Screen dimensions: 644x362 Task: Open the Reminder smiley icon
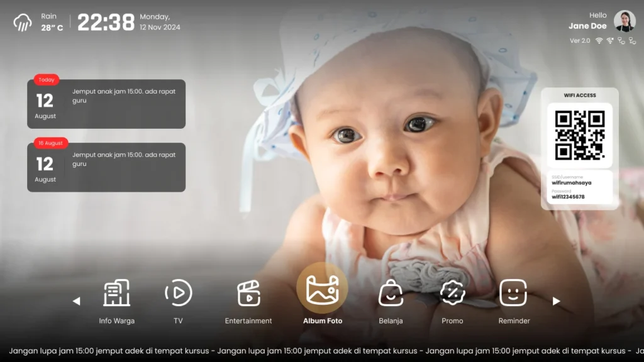(x=513, y=293)
